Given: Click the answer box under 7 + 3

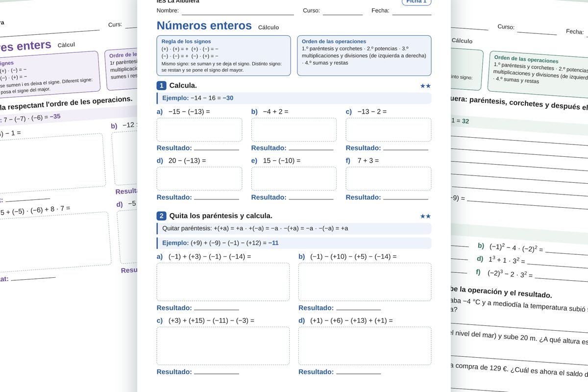Looking at the screenshot, I should pos(389,179).
